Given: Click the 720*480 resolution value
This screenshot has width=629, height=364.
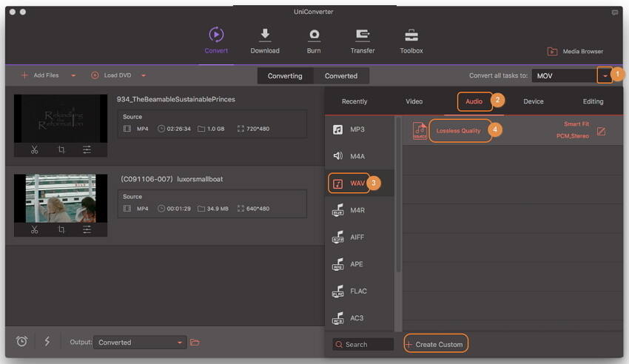Looking at the screenshot, I should [258, 129].
